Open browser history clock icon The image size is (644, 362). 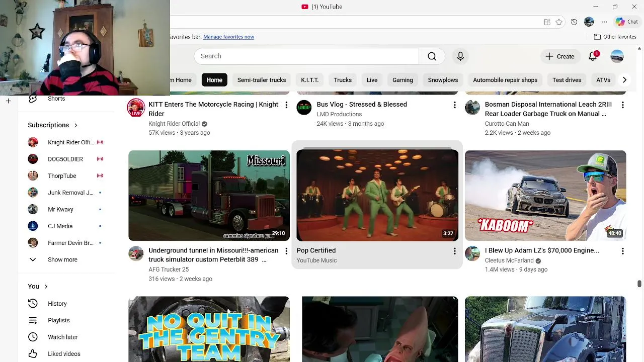pos(574,22)
